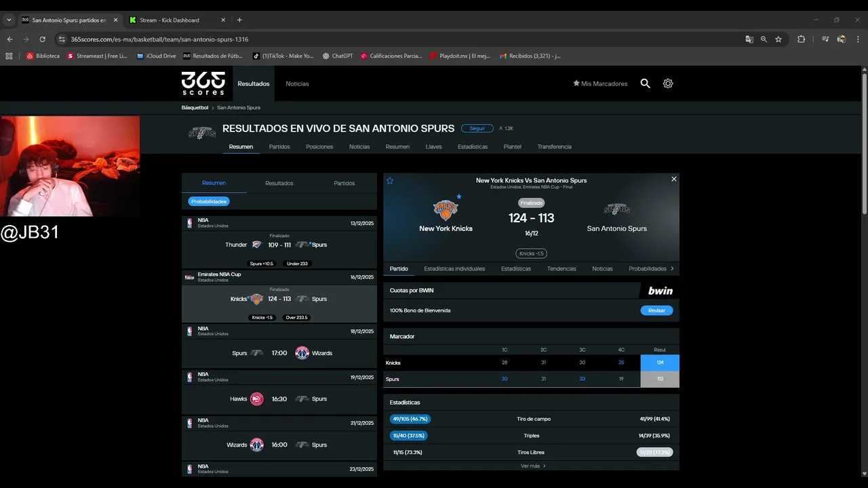
Task: Click the Spurs final score 113 cell
Action: coord(660,379)
